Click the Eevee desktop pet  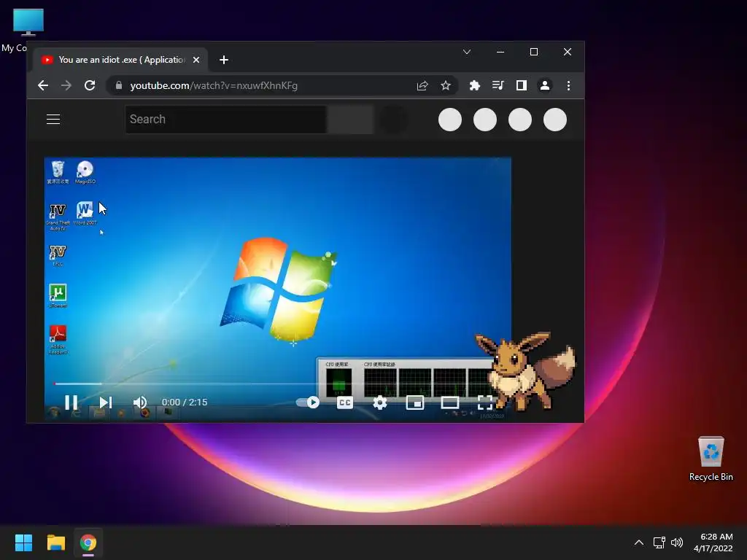click(525, 371)
